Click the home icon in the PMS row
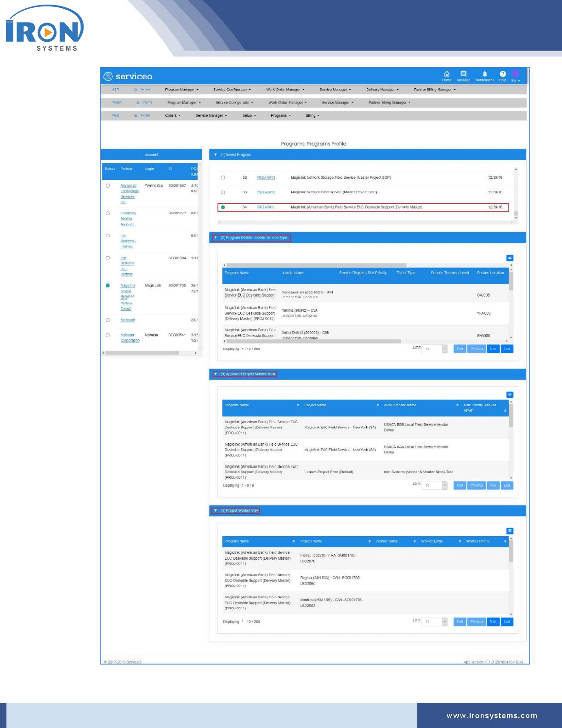The image size is (562, 728). (x=136, y=115)
